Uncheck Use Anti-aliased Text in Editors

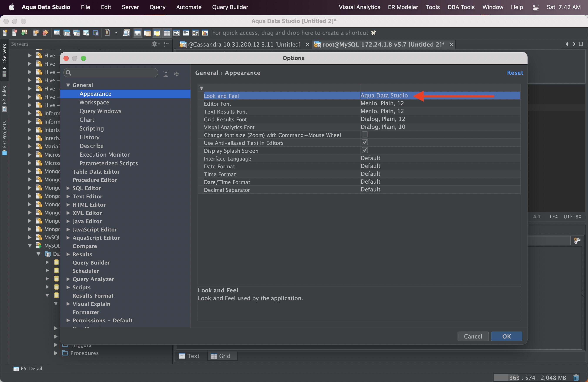click(x=365, y=142)
